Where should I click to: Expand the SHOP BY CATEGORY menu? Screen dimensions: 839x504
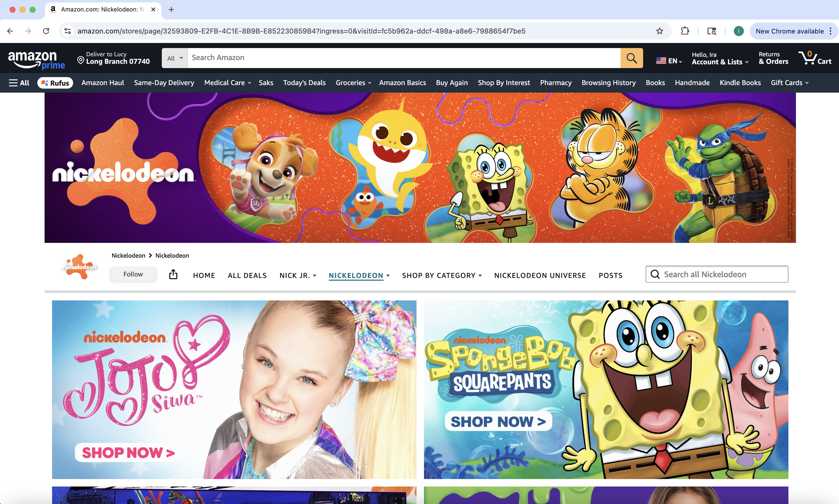pyautogui.click(x=441, y=275)
